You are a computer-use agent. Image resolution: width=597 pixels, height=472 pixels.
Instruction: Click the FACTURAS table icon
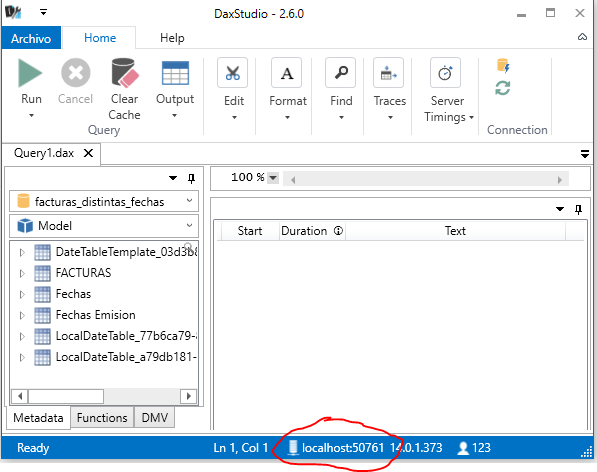pyautogui.click(x=42, y=273)
